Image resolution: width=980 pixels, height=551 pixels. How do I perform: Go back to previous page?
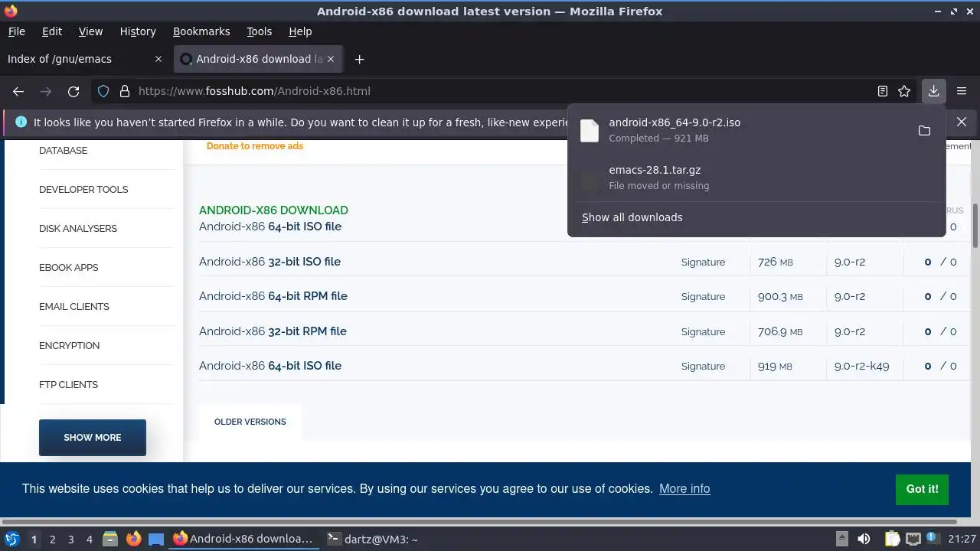coord(18,91)
